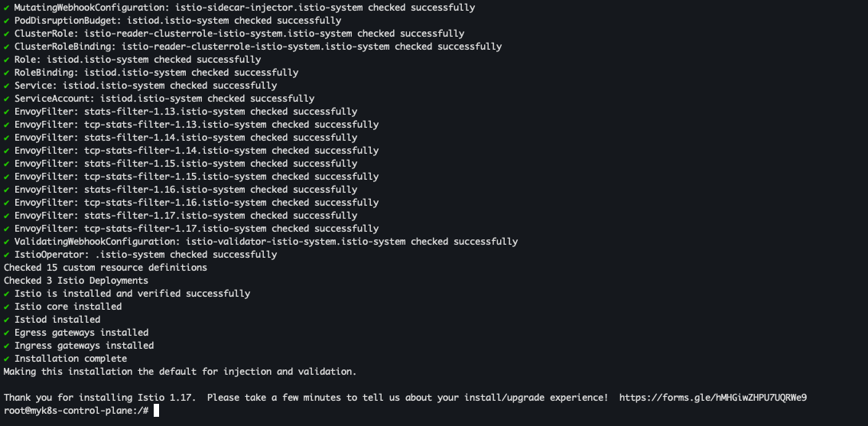Viewport: 868px width, 426px height.
Task: Click the "Checked 15 custom resource definitions" line
Action: [x=106, y=268]
